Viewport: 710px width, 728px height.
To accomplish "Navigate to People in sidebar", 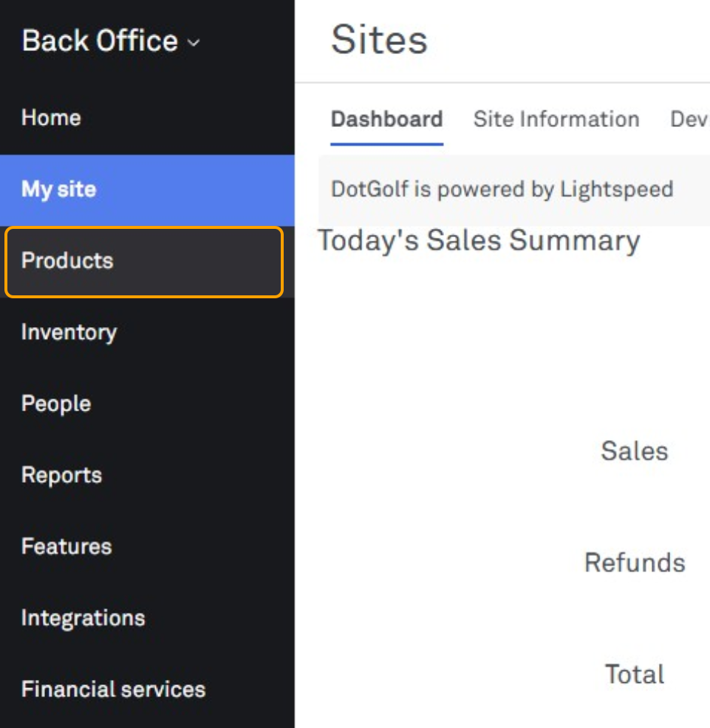I will 56,404.
